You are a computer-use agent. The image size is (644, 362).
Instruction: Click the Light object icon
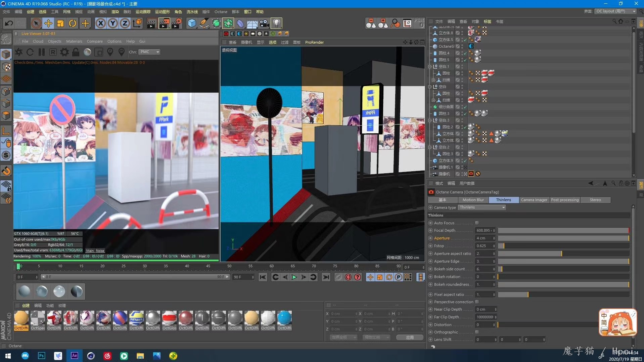point(276,23)
